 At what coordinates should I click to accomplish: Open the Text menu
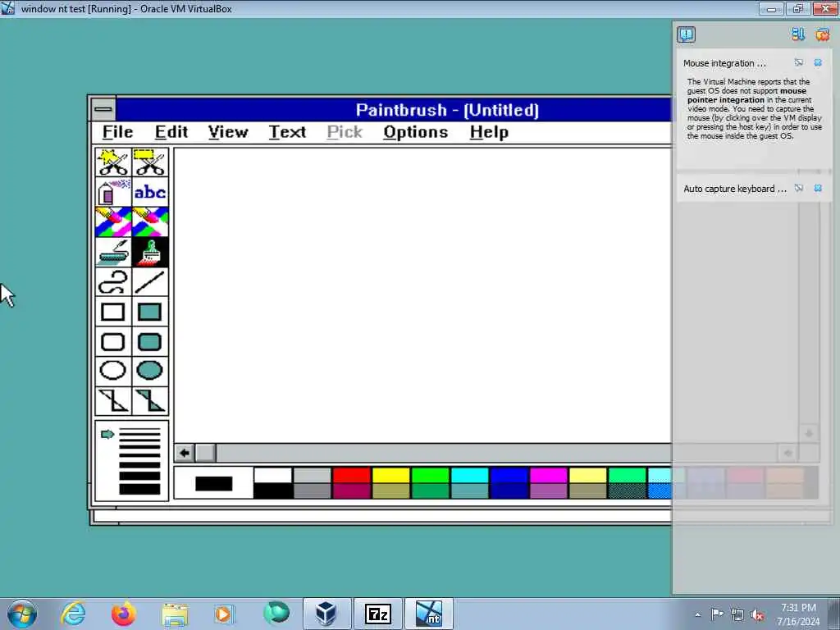coord(287,132)
